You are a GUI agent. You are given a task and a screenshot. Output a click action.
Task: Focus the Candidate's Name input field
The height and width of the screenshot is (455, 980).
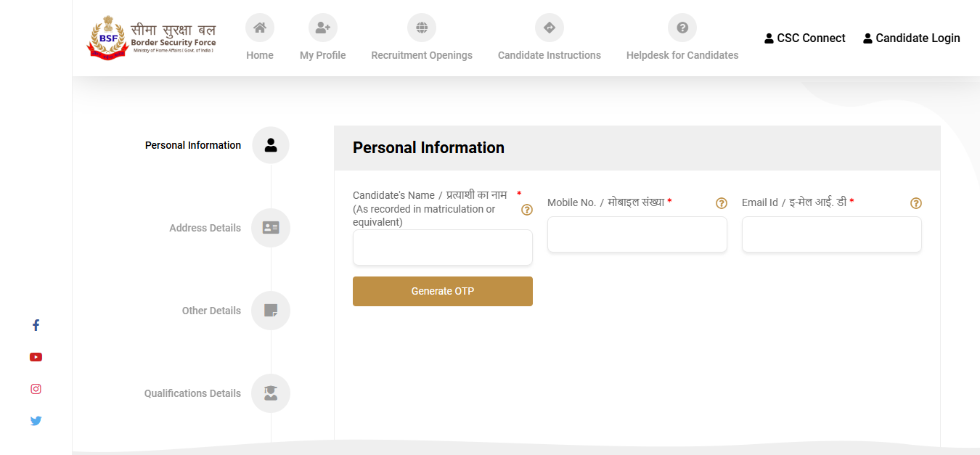click(443, 247)
